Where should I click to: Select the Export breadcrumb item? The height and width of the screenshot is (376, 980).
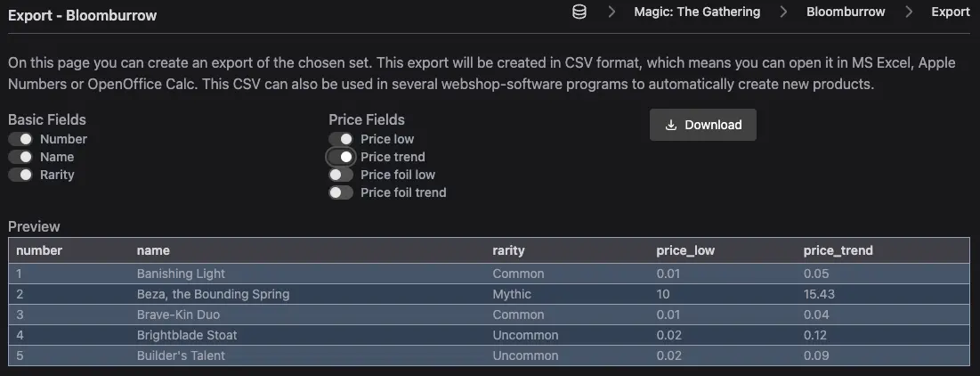951,12
